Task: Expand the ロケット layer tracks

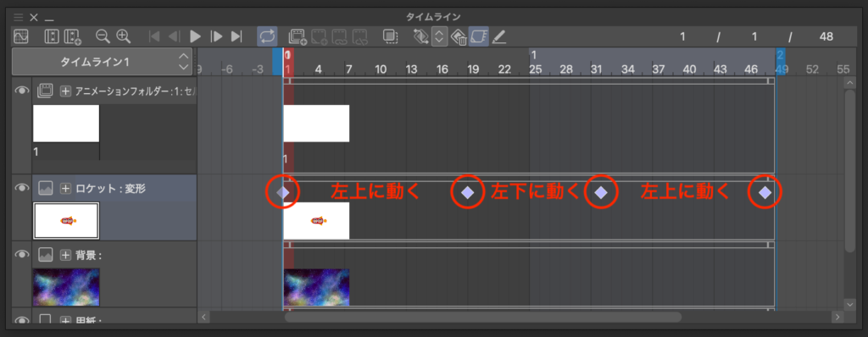Action: click(x=65, y=189)
